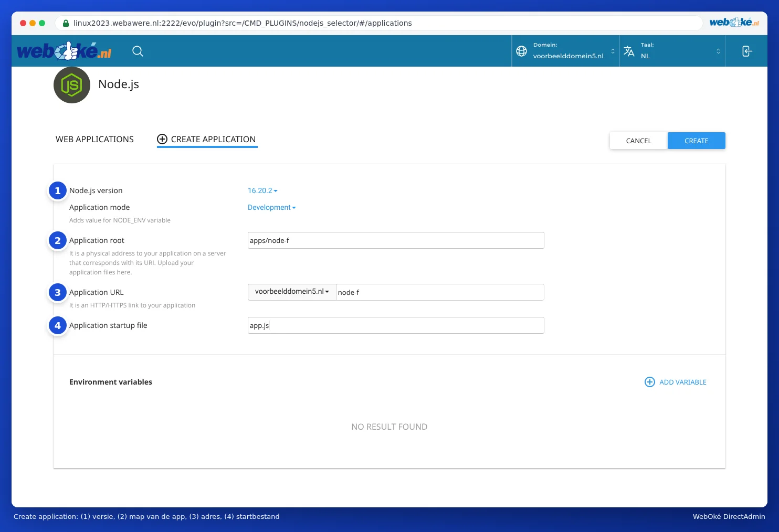The image size is (779, 532).
Task: Click the globe domain icon
Action: point(521,51)
